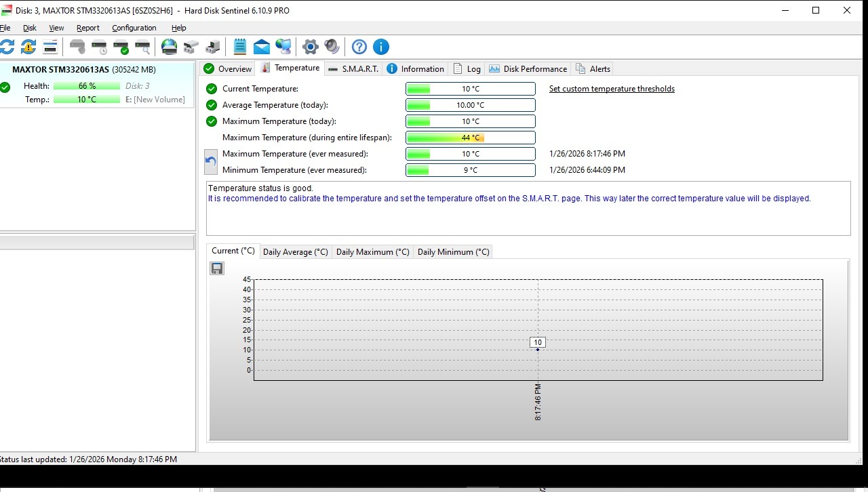This screenshot has height=492, width=868.
Task: Switch to the S.M.A.R.T. tab
Action: point(353,69)
